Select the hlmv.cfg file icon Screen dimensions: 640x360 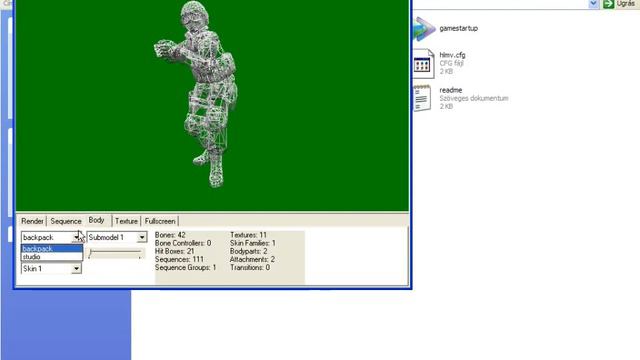coord(423,63)
